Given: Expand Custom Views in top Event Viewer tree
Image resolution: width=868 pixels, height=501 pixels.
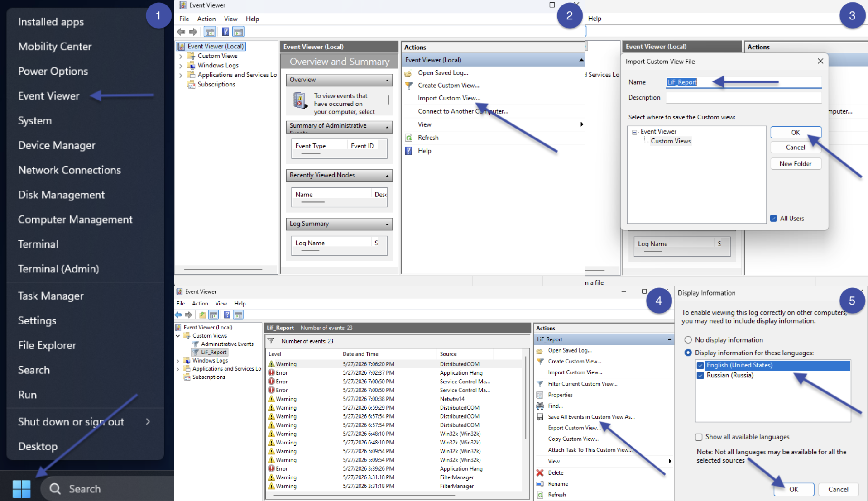Looking at the screenshot, I should pyautogui.click(x=181, y=56).
